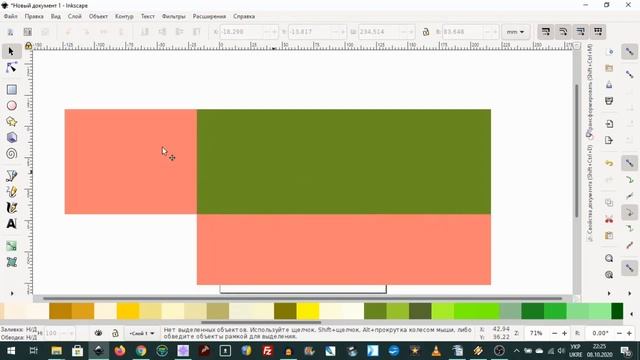
Task: Expand the commands bar overflow arrow
Action: [x=609, y=293]
